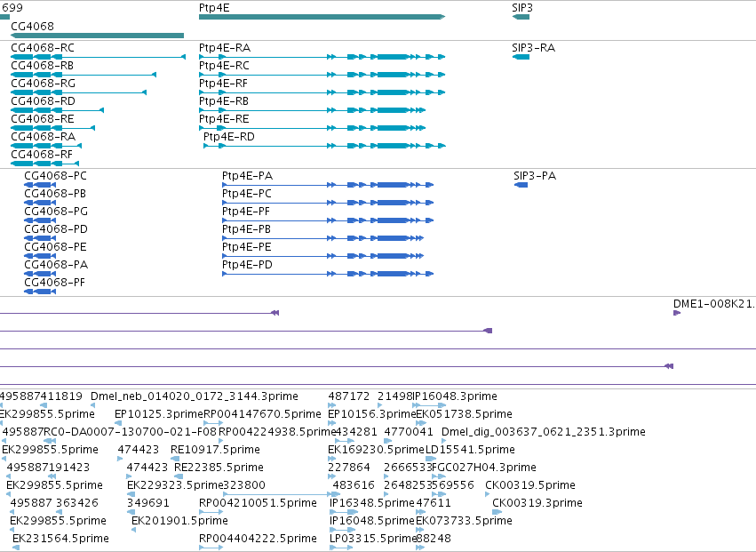Open the IP16348.5prime EST
The height and width of the screenshot is (552, 756).
pos(371,503)
